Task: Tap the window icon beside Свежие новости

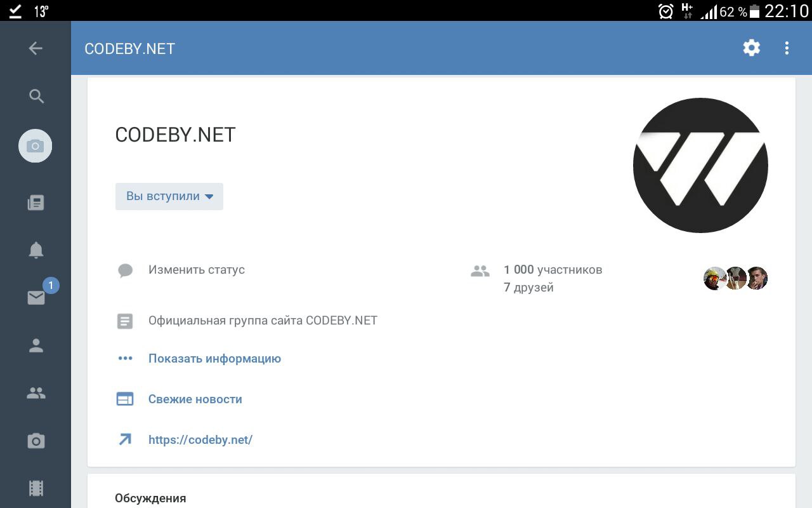Action: point(125,399)
